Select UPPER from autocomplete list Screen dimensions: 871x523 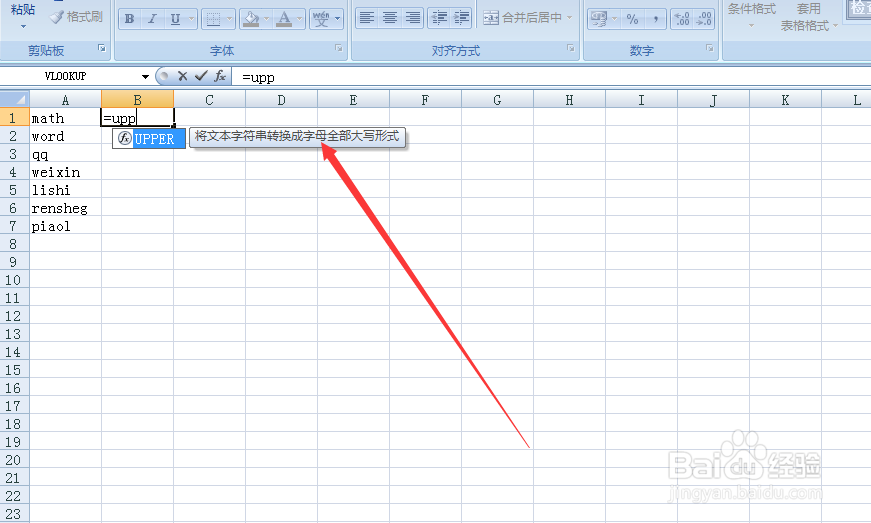[149, 139]
